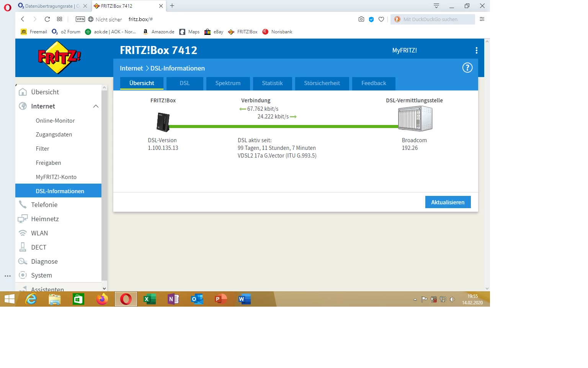The width and height of the screenshot is (588, 368).
Task: Open the ad blocker shield icon
Action: pyautogui.click(x=371, y=19)
